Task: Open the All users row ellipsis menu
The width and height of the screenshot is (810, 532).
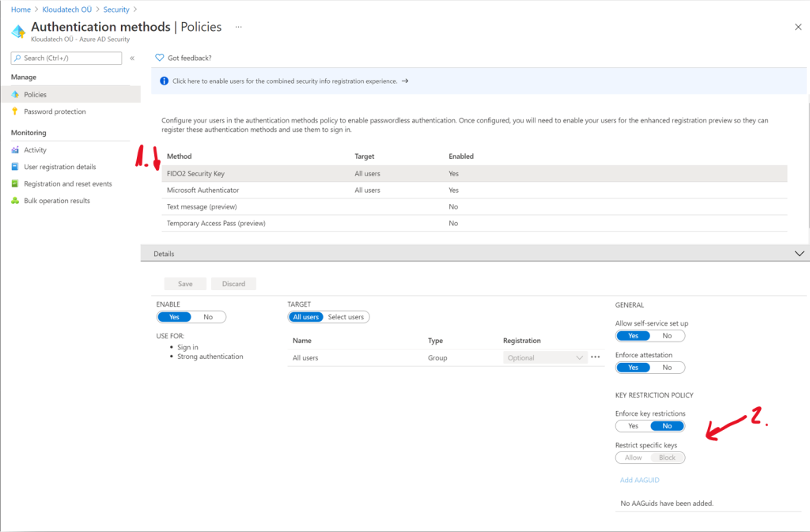Action: point(596,357)
